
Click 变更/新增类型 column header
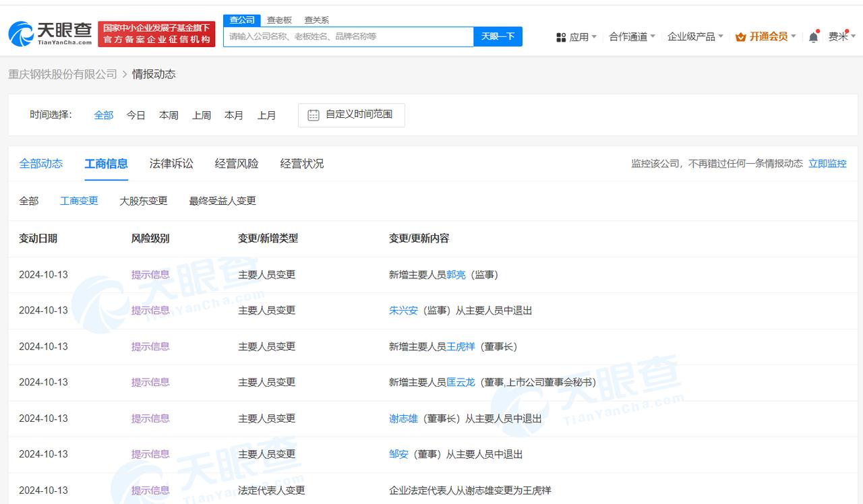click(x=268, y=239)
